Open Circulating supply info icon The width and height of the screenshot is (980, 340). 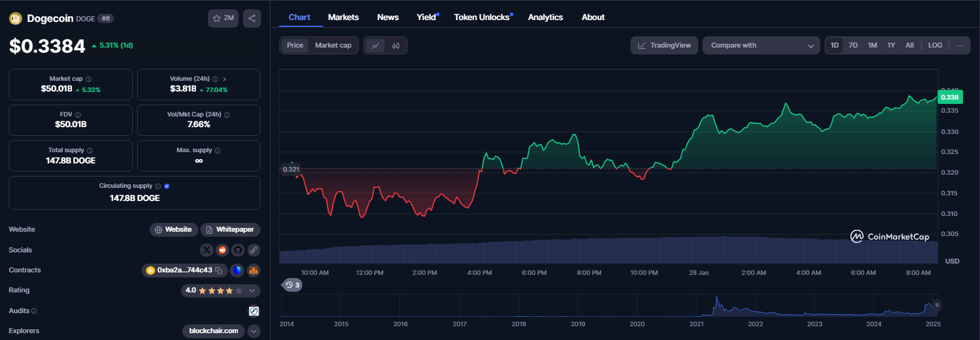[x=158, y=186]
